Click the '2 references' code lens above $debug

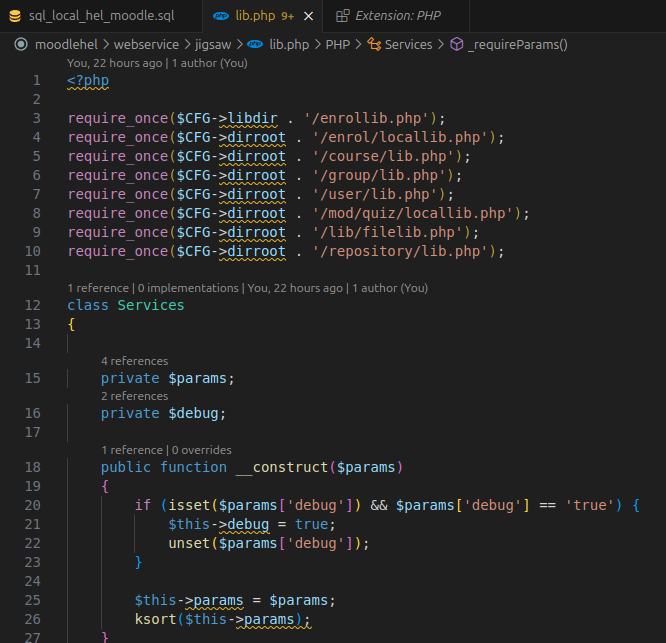134,396
